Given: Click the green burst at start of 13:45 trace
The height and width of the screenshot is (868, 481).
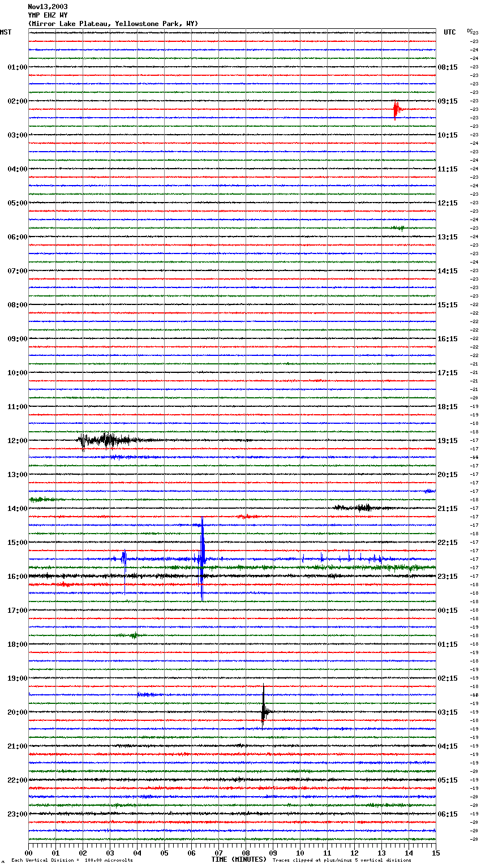Looking at the screenshot, I should click(x=42, y=499).
